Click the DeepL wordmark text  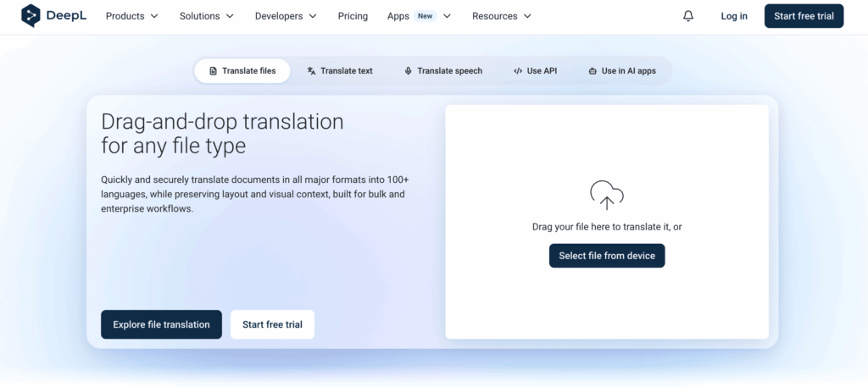click(x=66, y=16)
